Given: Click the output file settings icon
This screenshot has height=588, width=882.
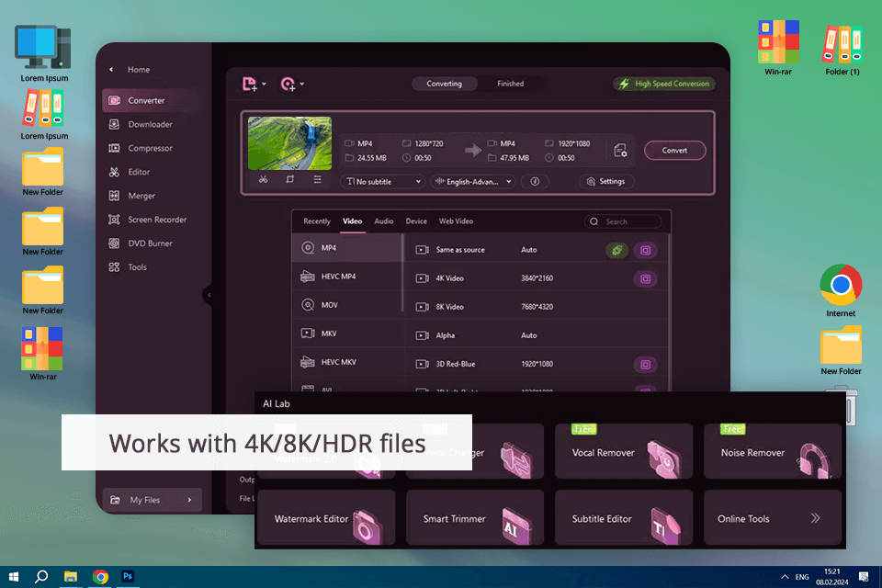Looking at the screenshot, I should tap(620, 151).
